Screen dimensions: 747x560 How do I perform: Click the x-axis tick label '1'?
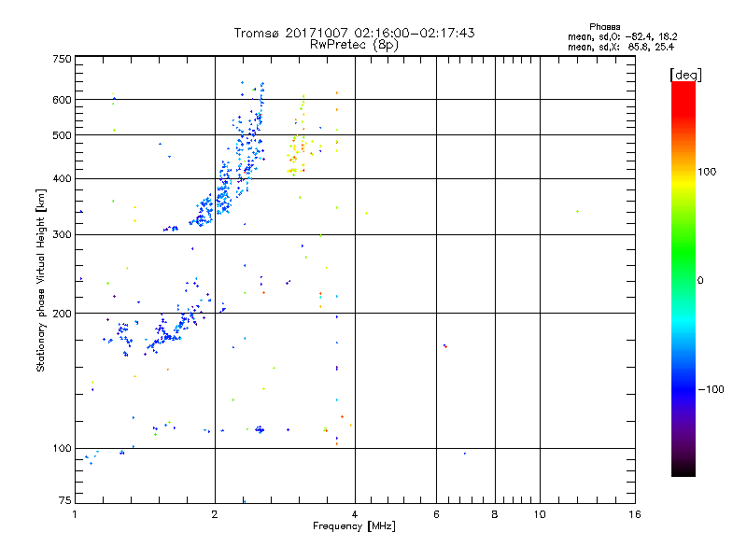click(x=75, y=514)
